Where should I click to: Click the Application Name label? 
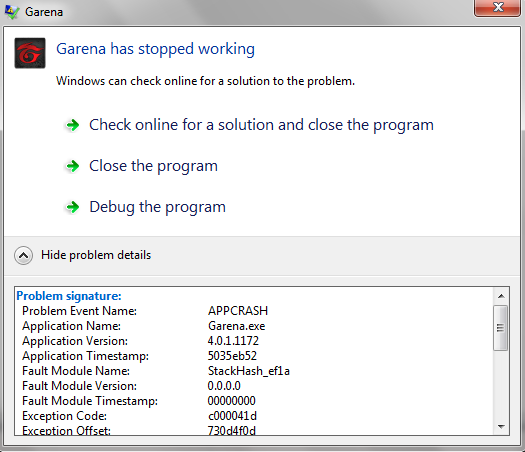(71, 326)
